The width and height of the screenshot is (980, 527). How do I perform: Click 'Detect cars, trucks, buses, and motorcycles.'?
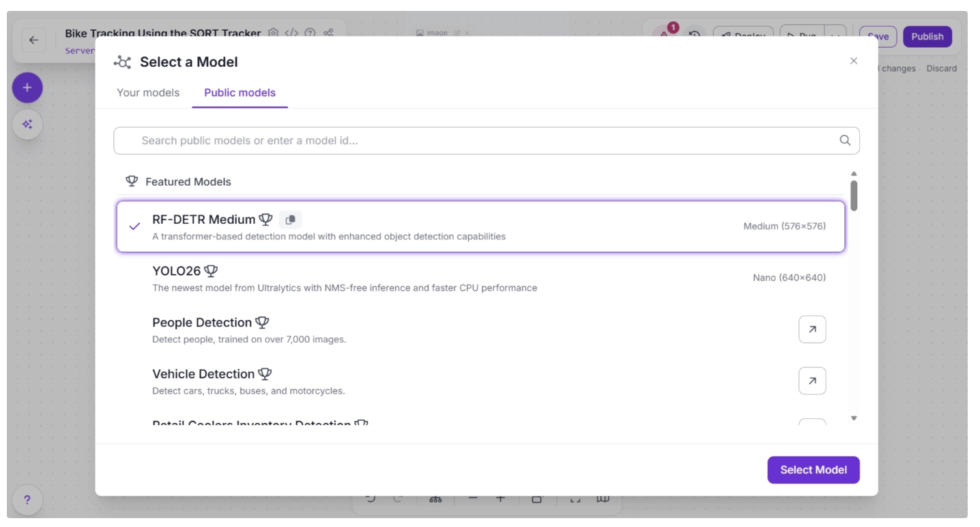click(x=248, y=391)
